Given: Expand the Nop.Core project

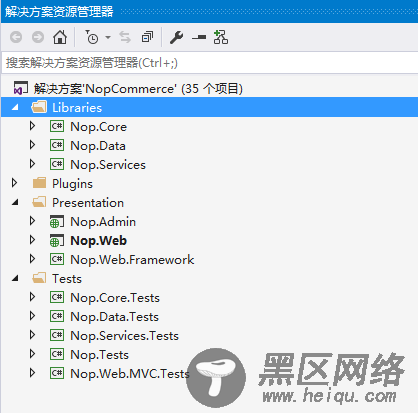Looking at the screenshot, I should coord(32,126).
